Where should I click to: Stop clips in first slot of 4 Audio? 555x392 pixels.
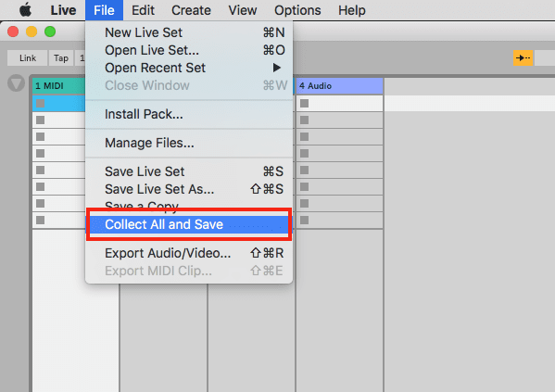(x=305, y=104)
